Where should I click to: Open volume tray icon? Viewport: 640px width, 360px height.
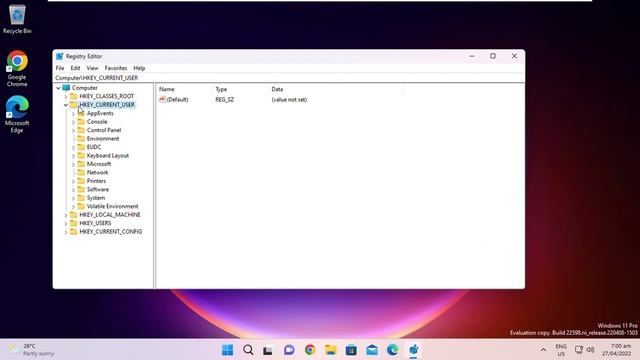(x=590, y=350)
